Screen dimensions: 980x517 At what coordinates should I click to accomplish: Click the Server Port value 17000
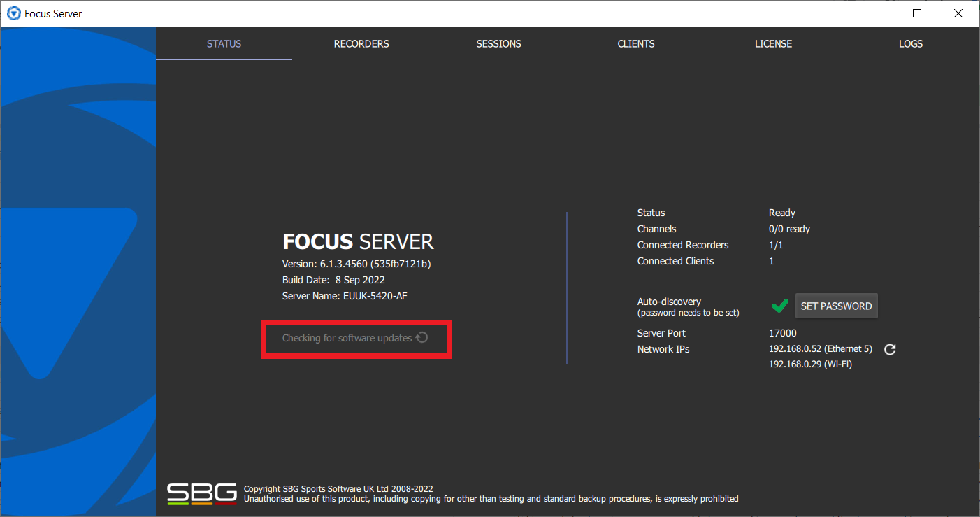coord(783,333)
